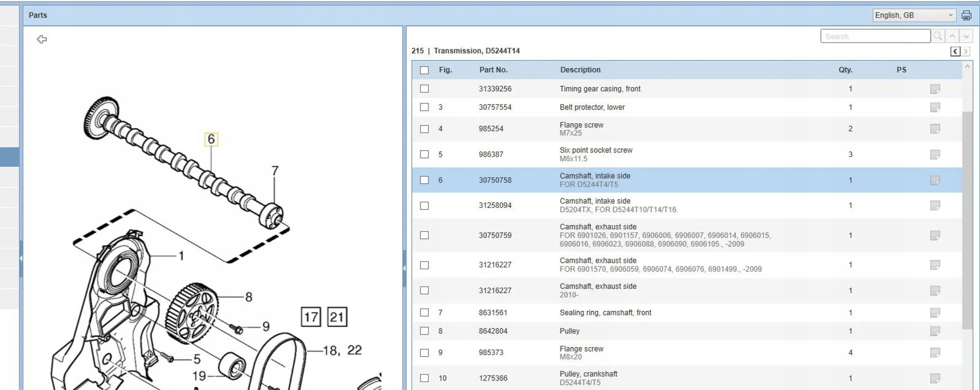Click the Pulley, crankshaft description
Image resolution: width=980 pixels, height=390 pixels.
[x=588, y=374]
